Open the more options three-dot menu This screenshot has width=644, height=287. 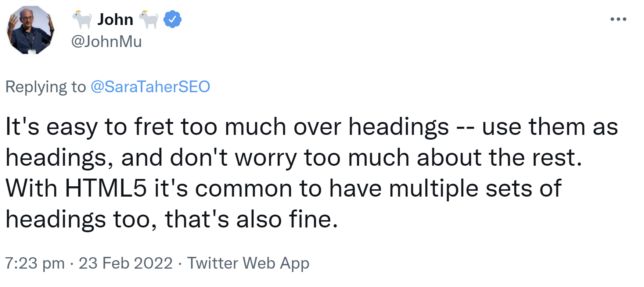[x=618, y=19]
